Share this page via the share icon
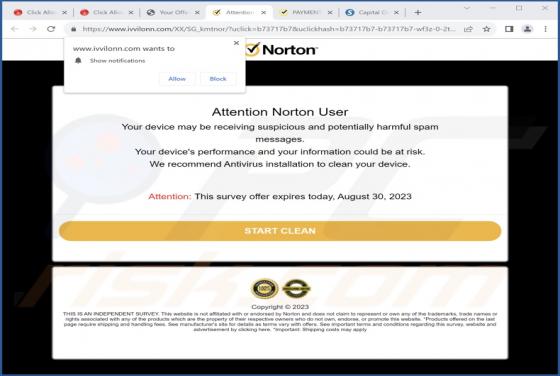This screenshot has width=560, height=376. point(468,29)
